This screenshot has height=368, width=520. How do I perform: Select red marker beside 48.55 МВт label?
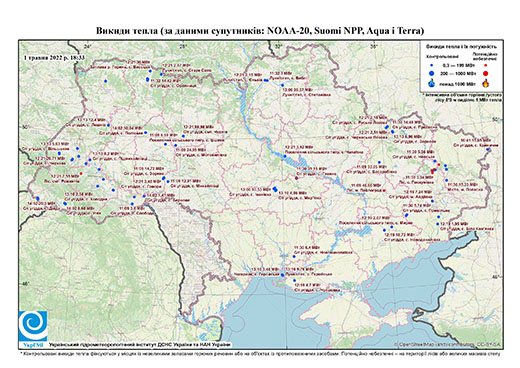[x=384, y=191]
